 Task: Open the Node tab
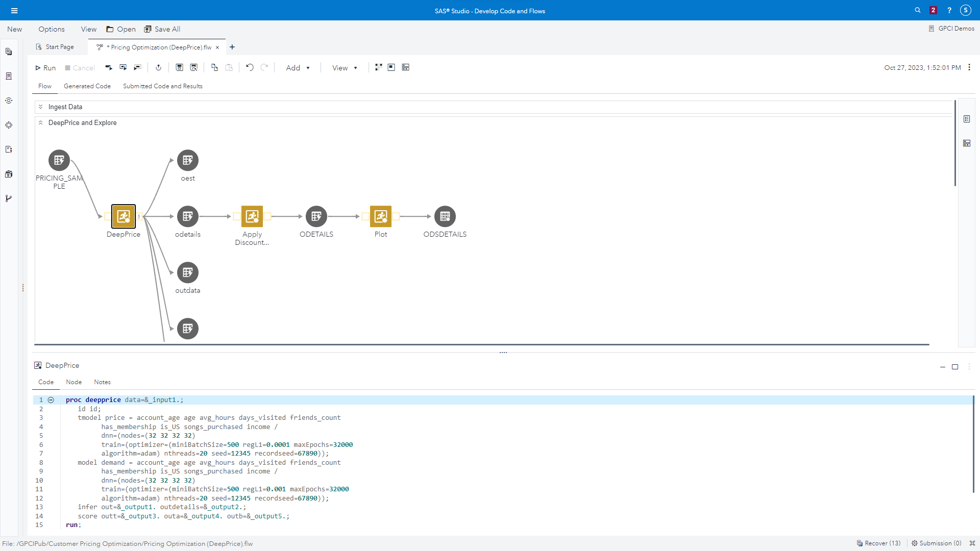tap(73, 382)
